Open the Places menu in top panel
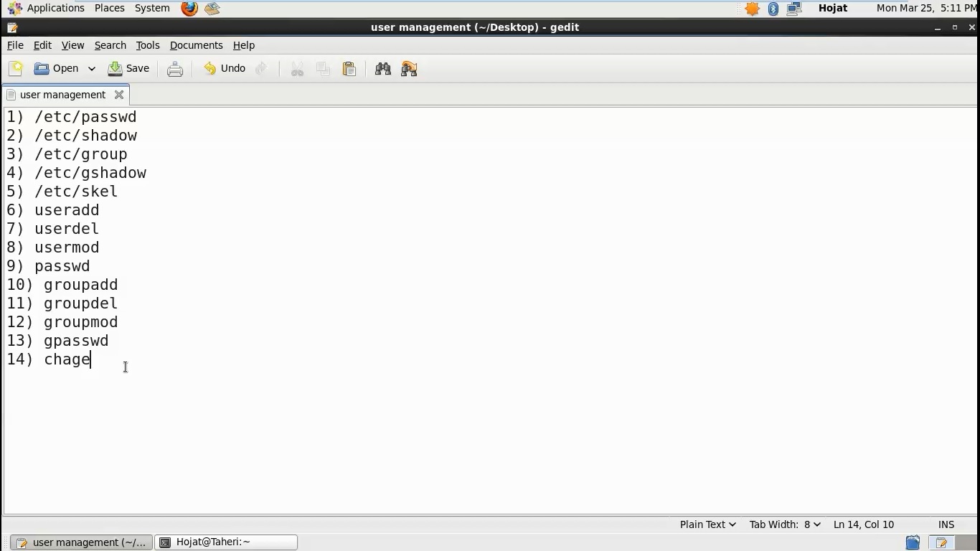Screen dimensions: 980x551 point(110,8)
